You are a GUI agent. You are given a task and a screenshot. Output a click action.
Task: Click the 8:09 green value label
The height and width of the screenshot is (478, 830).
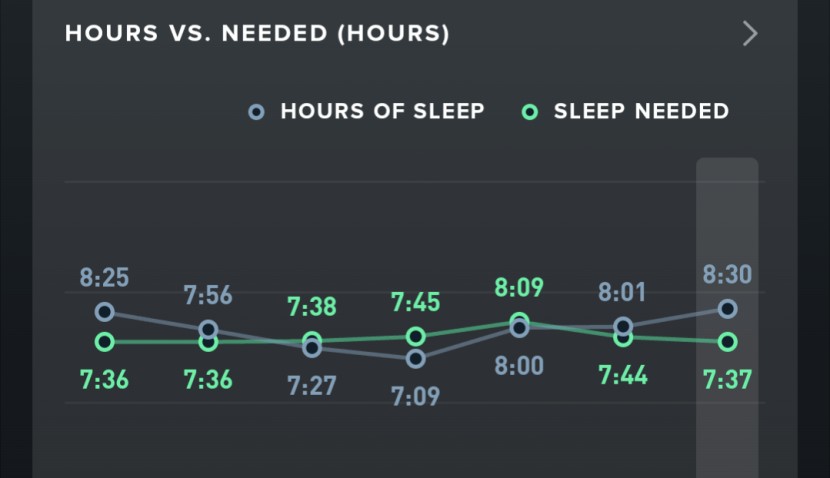pos(519,288)
